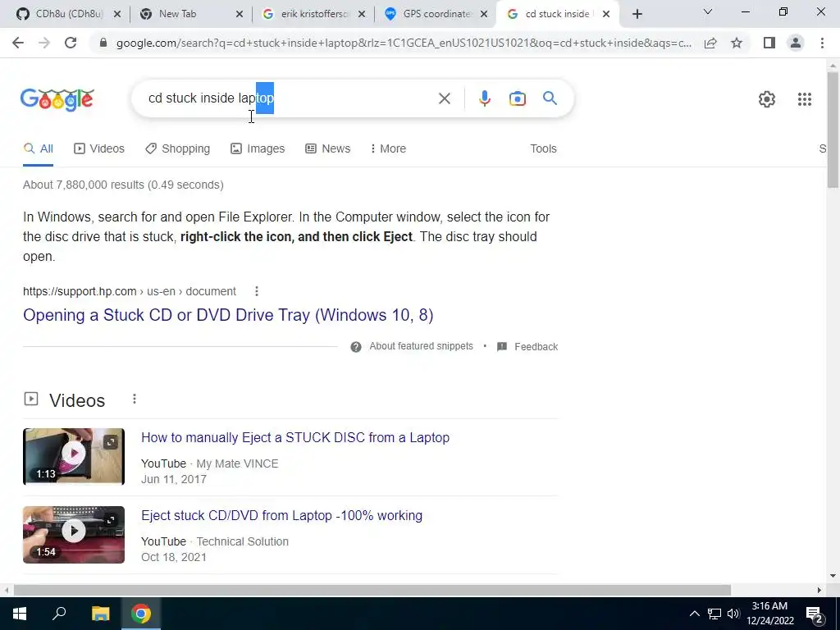Click the scroll-right arrow of horizontal scrollbar
Screen dimensions: 840x630
[x=819, y=590]
